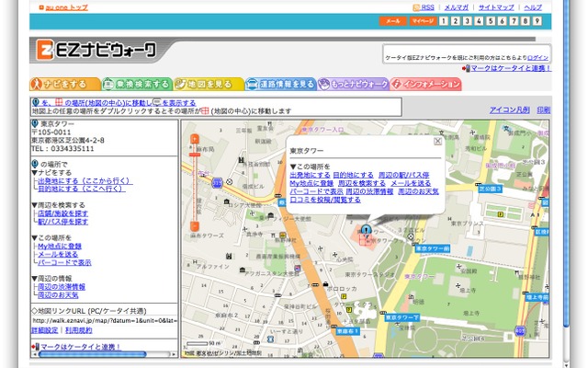Click the map zoom-out button below slider

point(195,226)
